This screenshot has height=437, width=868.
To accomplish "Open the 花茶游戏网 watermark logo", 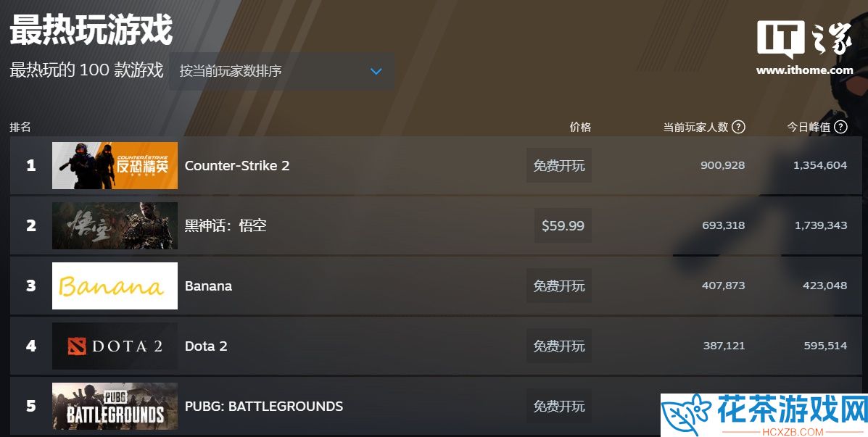I will (x=764, y=415).
